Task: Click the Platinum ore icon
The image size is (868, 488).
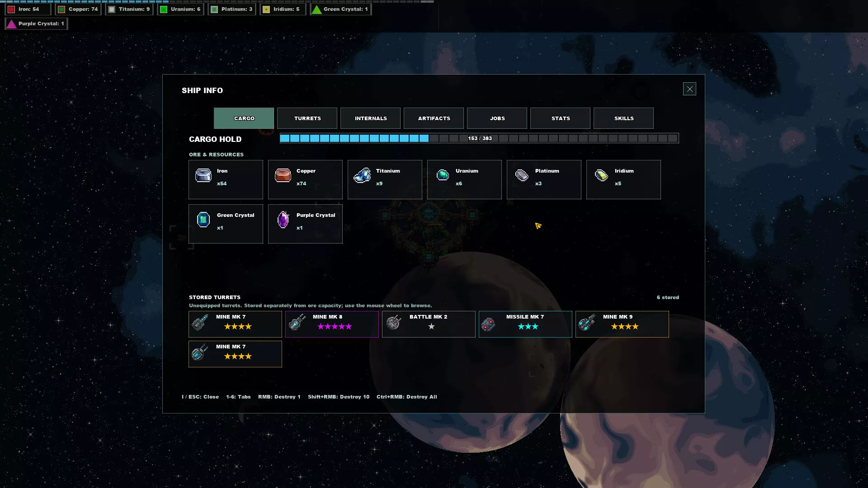Action: pos(522,175)
